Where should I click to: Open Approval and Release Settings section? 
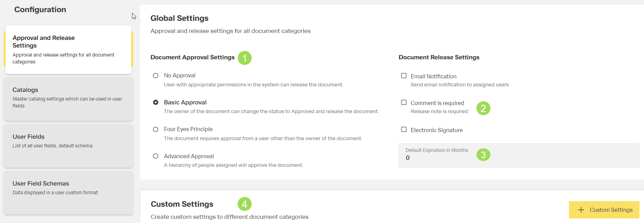click(68, 49)
